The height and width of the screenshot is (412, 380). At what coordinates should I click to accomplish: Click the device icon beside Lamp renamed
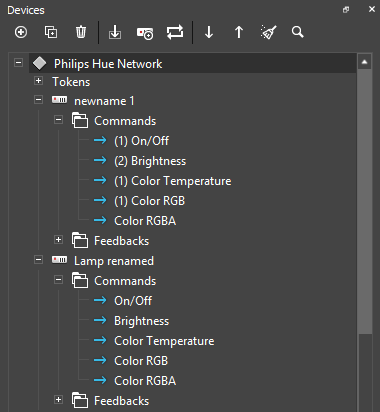click(60, 260)
